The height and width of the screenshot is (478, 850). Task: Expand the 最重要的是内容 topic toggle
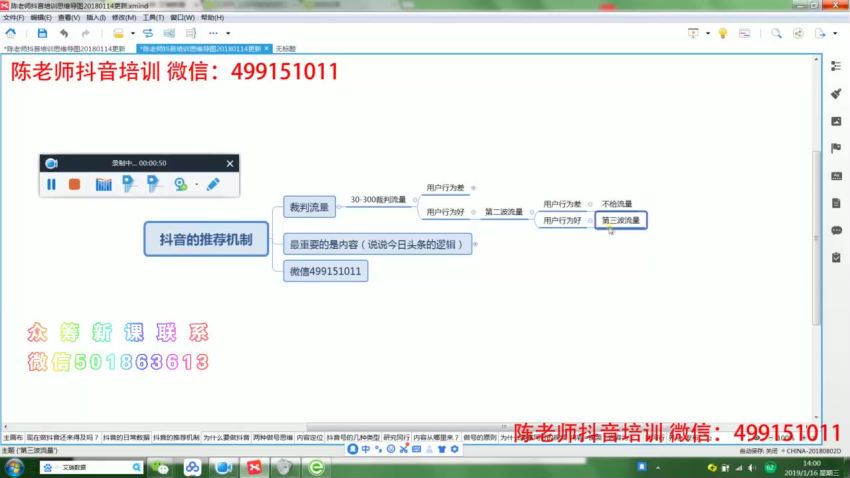coord(475,244)
